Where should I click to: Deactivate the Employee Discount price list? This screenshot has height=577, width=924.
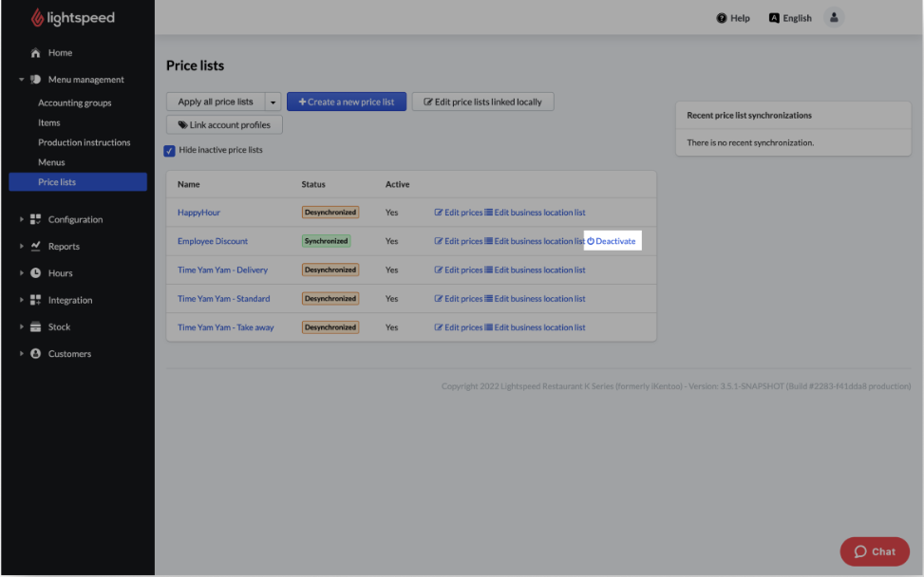click(612, 241)
